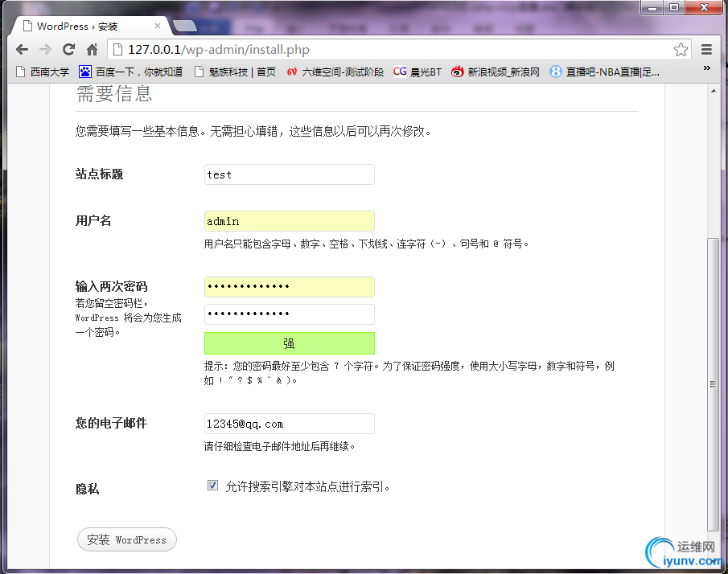The image size is (728, 574).
Task: Open the 新浪视频_新浪网 bookmark
Action: [x=496, y=72]
